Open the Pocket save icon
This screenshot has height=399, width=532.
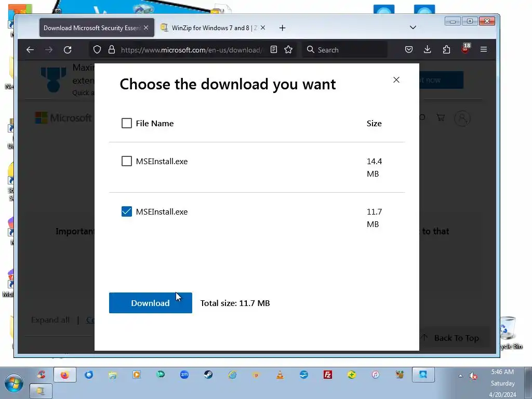coord(409,50)
